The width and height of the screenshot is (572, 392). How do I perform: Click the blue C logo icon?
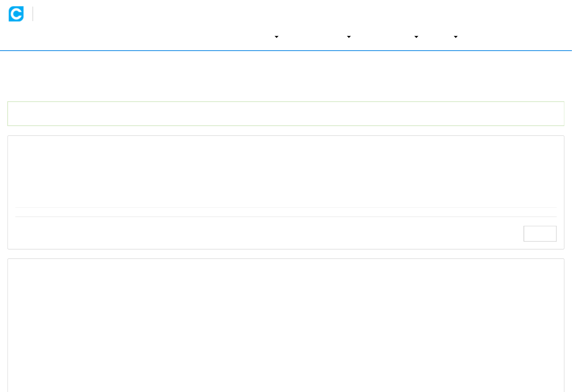coord(16,14)
